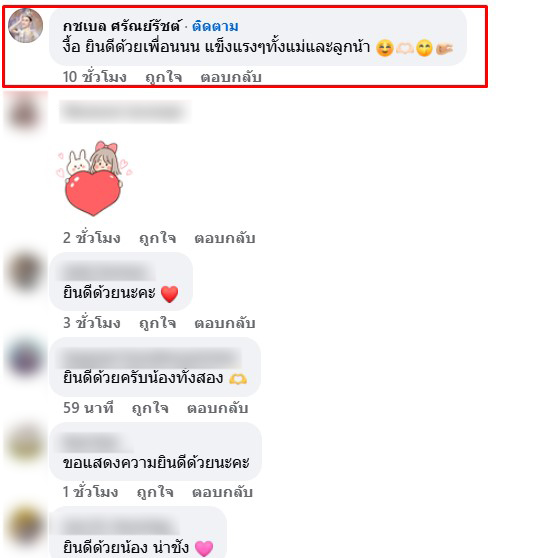Open the profile picture of กชเบล ศรัณย์รัชต์
Screen dimensions: 552x558
(26, 26)
